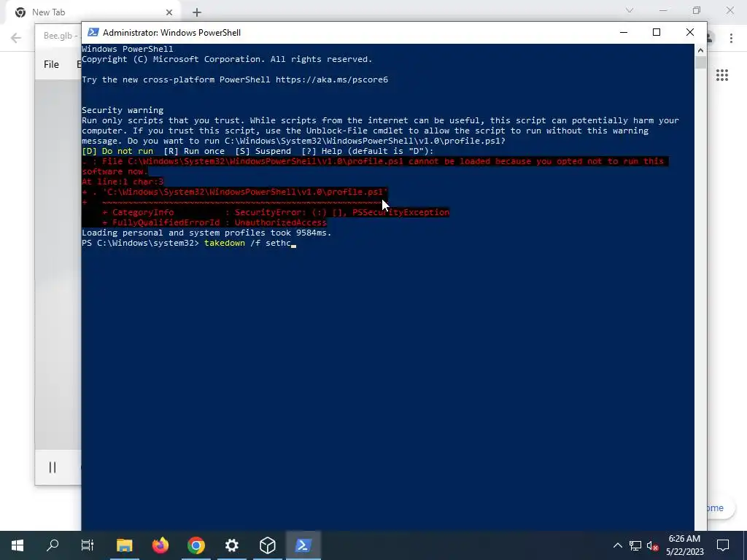Open the Chrome three-dot menu

tap(731, 38)
